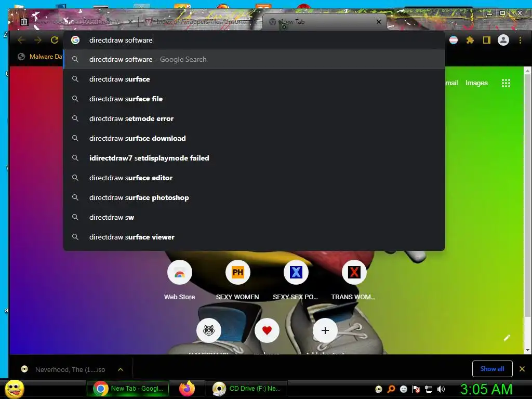Click the round face tray icon
Screen dimensions: 532x399
coord(403,389)
